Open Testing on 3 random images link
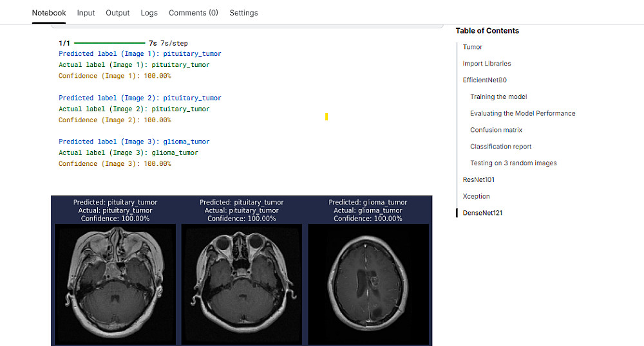This screenshot has height=346, width=644. (513, 163)
